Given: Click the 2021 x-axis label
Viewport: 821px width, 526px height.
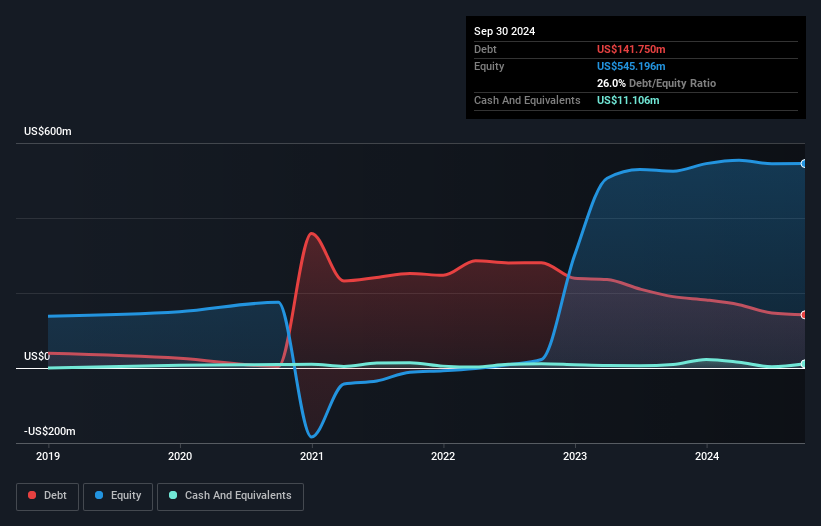Looking at the screenshot, I should [x=312, y=456].
